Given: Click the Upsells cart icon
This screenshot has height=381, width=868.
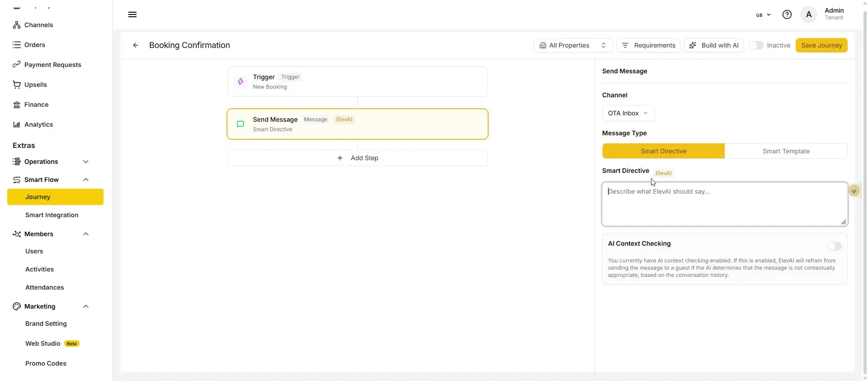Looking at the screenshot, I should (17, 85).
